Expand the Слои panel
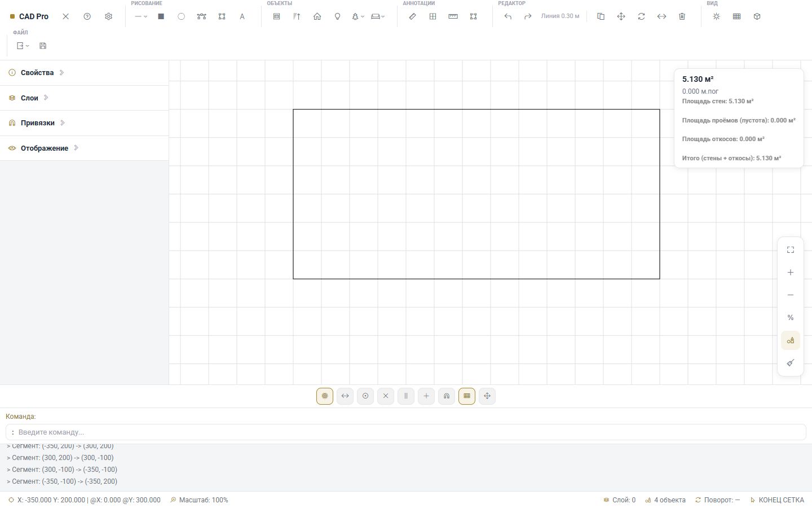The height and width of the screenshot is (508, 812). tap(84, 98)
